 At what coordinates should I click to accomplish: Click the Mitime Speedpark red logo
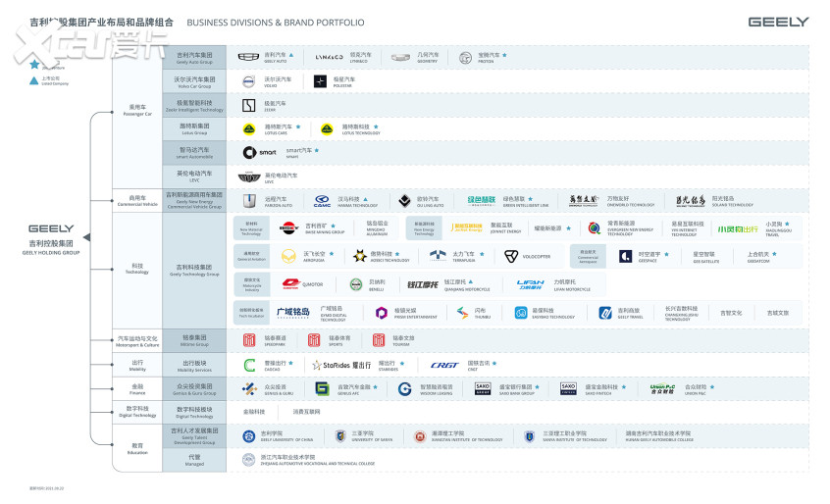[x=249, y=340]
